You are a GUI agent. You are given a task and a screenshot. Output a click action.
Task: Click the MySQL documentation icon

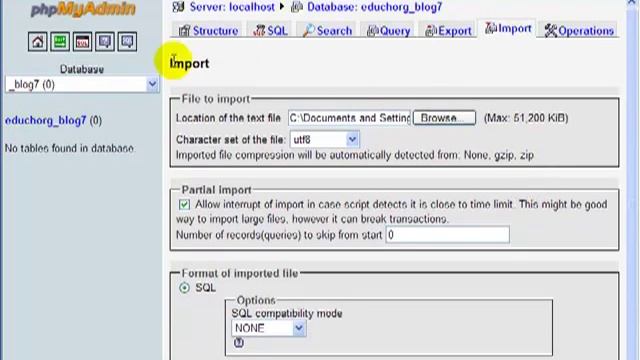point(127,42)
